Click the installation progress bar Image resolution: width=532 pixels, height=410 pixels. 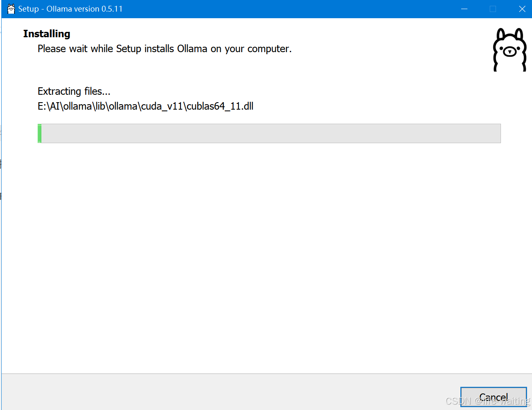pyautogui.click(x=269, y=133)
